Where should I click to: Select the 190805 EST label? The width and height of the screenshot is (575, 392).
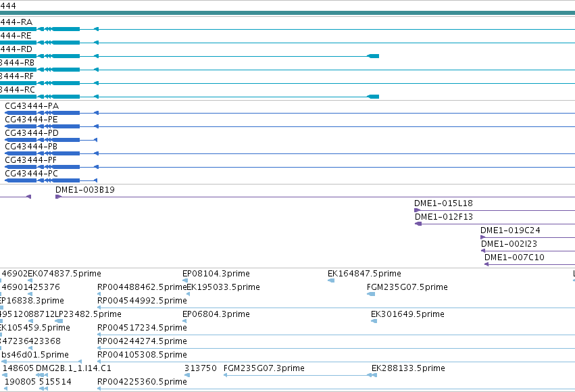click(x=20, y=382)
